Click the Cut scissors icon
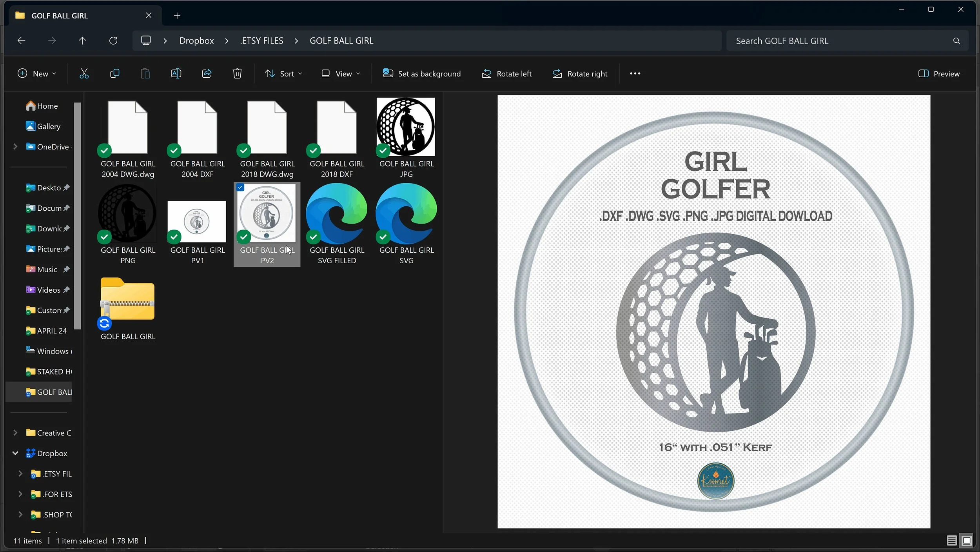This screenshot has height=552, width=980. point(84,73)
